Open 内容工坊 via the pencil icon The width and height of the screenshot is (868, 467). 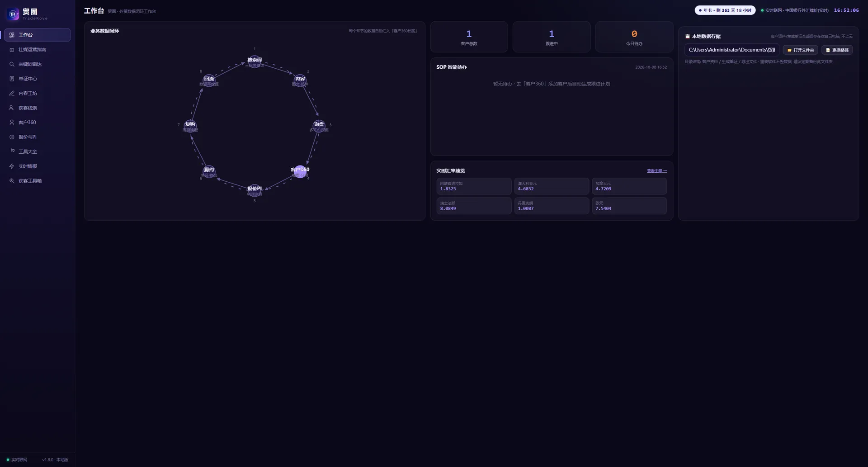(x=12, y=93)
